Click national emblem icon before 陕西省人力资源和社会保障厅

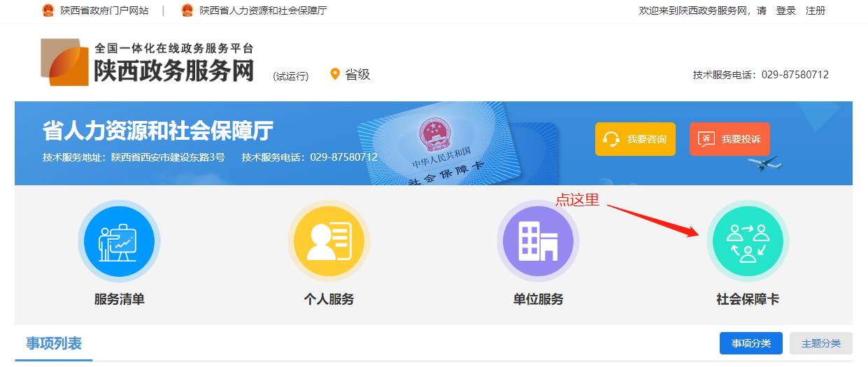tap(187, 10)
